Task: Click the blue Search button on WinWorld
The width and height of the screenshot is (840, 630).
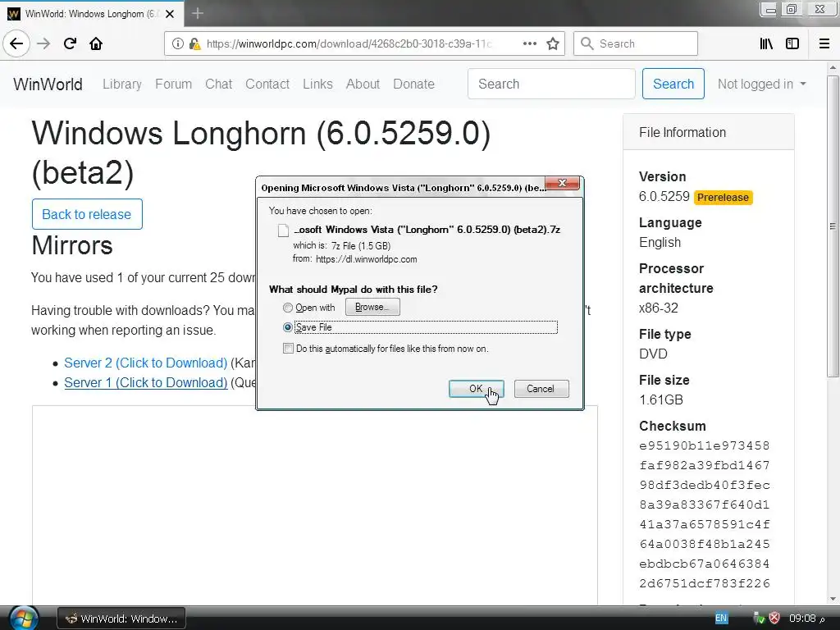Action: (673, 84)
